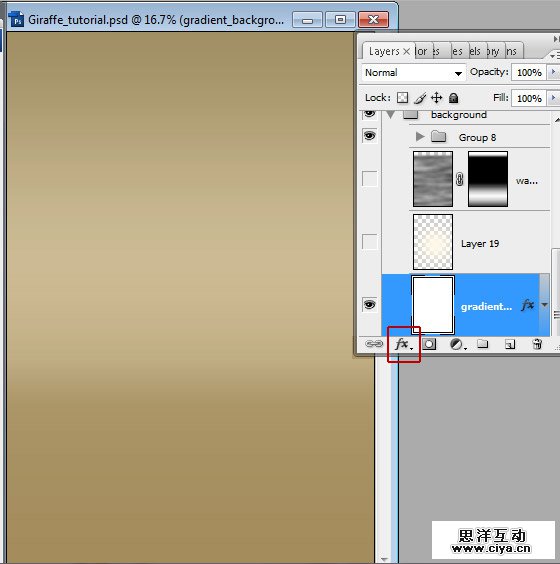The height and width of the screenshot is (564, 560).
Task: Add a layer mask
Action: pos(429,344)
